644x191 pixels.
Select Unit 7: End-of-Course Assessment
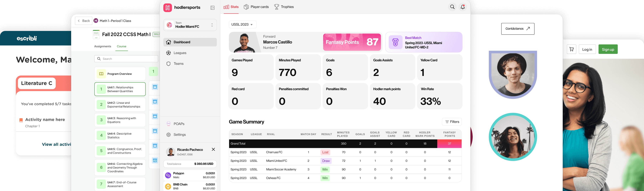click(120, 184)
